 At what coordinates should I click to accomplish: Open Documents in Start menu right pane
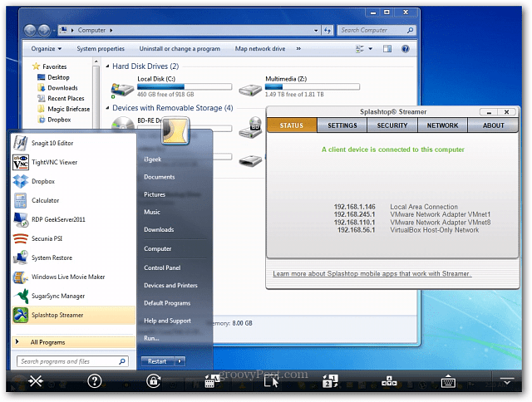point(159,177)
